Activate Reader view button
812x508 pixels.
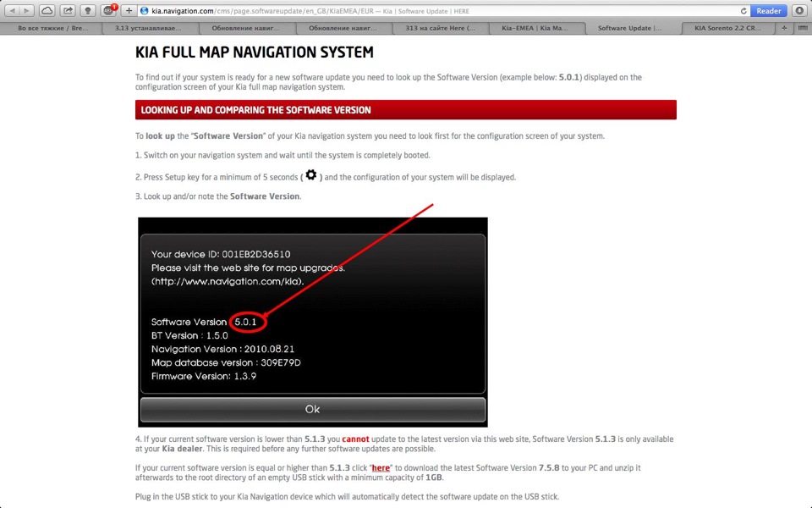[x=769, y=10]
